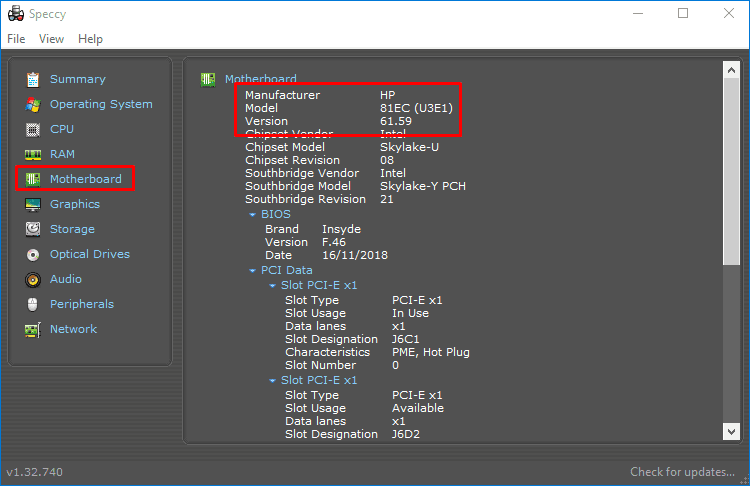
Task: Minimize the Speccy window
Action: point(638,13)
